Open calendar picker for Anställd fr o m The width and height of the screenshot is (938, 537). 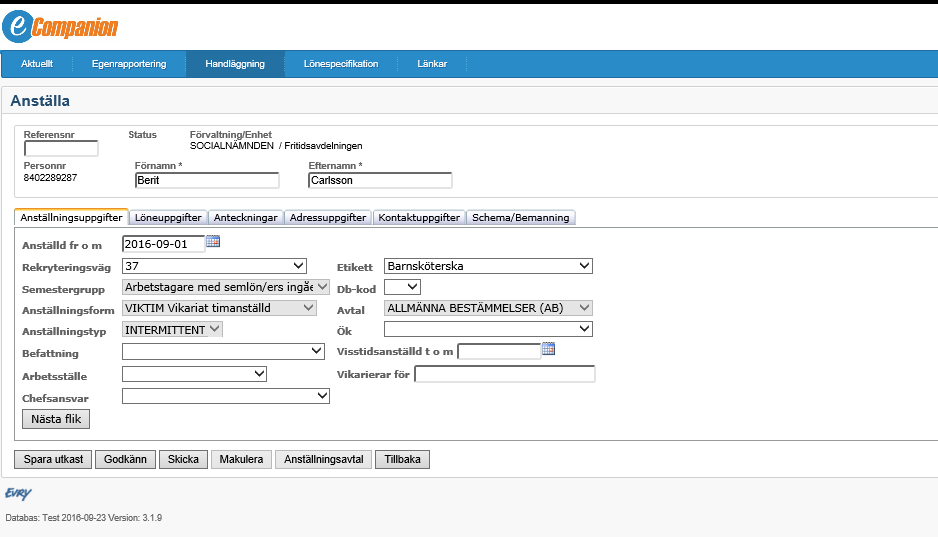212,241
